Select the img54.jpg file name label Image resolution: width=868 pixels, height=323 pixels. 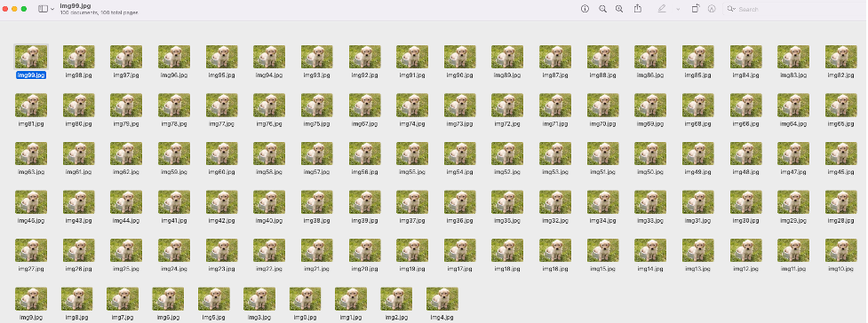(x=460, y=172)
